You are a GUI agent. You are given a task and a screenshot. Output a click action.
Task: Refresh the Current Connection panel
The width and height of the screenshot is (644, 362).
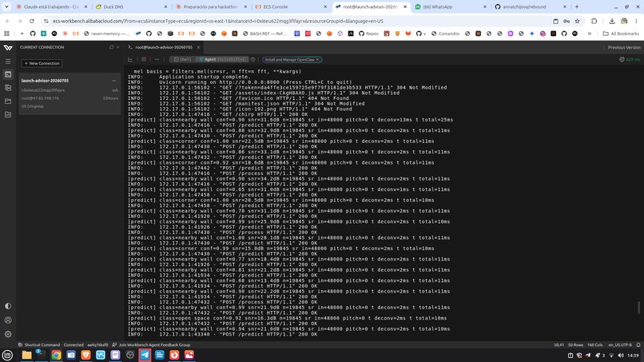111,47
